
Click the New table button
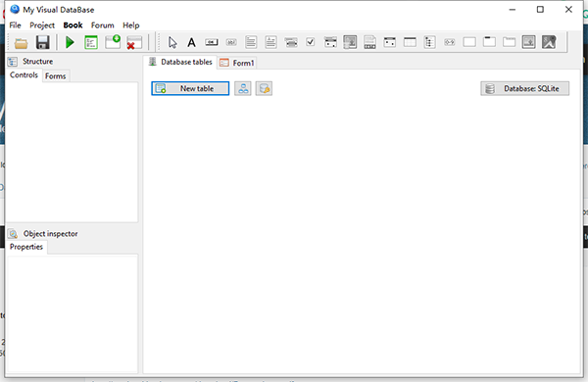coord(190,88)
